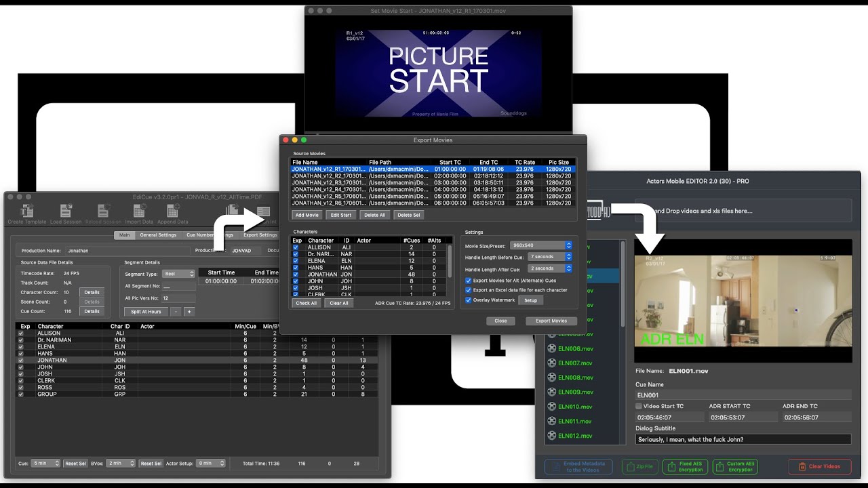
Task: Click Details button next to Character Count
Action: click(92, 292)
